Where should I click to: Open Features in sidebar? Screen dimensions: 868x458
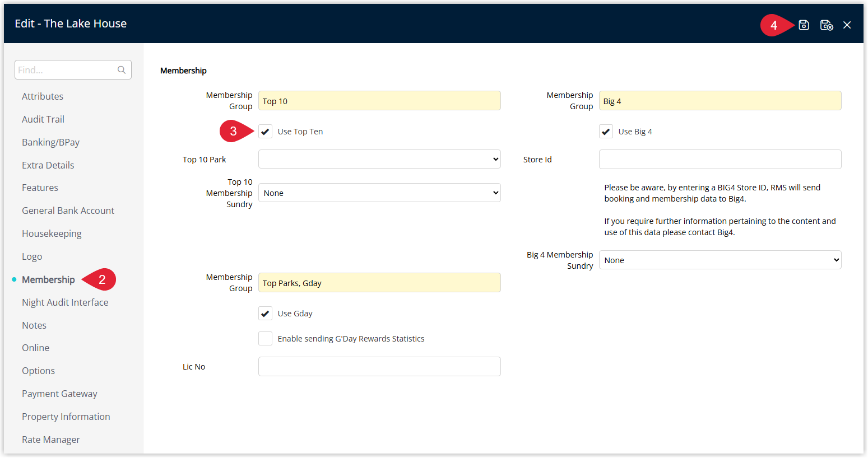(40, 188)
